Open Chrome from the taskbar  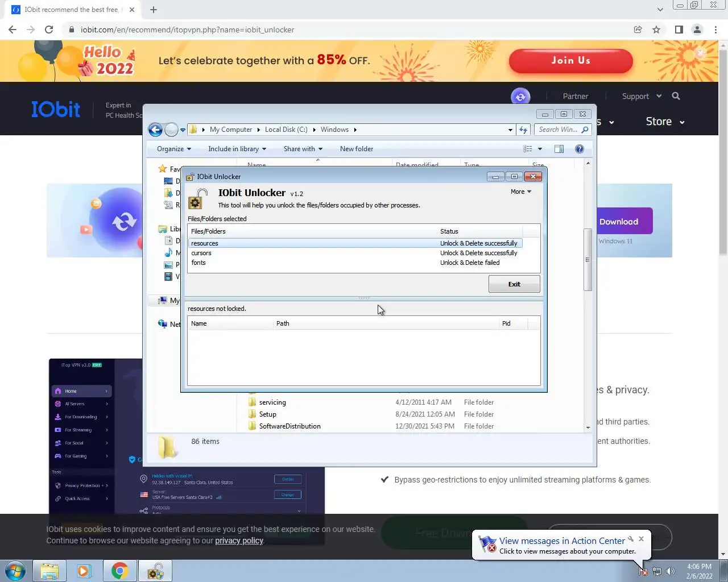click(119, 571)
